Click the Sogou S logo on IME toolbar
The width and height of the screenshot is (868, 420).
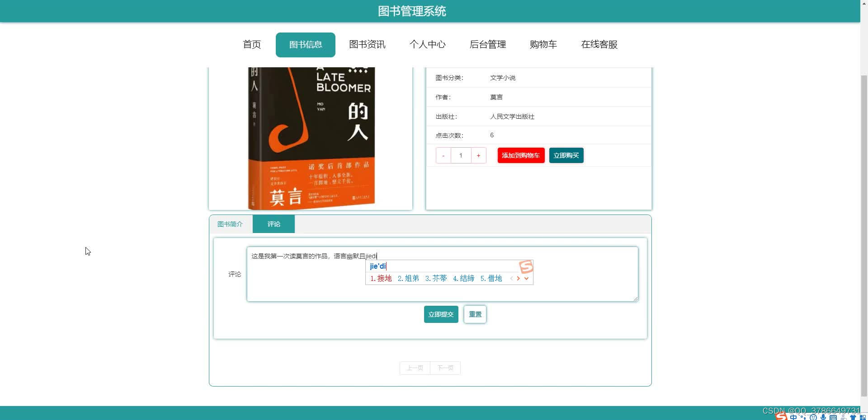781,416
